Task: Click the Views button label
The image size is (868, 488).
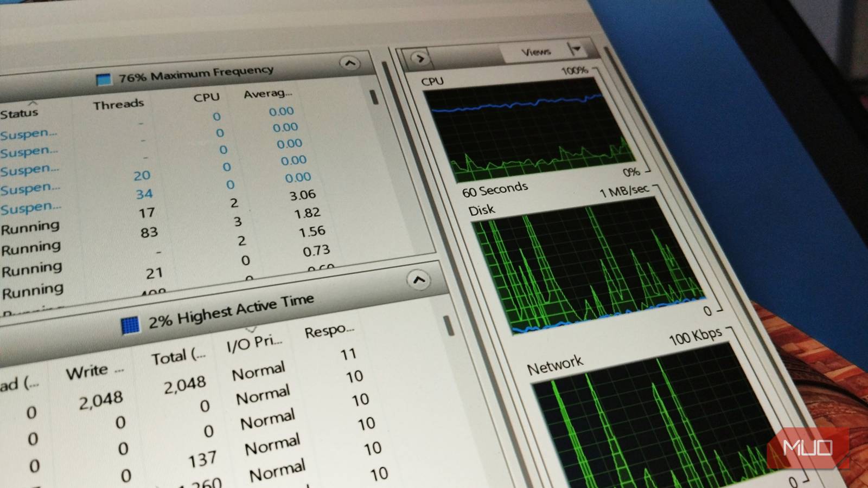Action: (x=536, y=52)
